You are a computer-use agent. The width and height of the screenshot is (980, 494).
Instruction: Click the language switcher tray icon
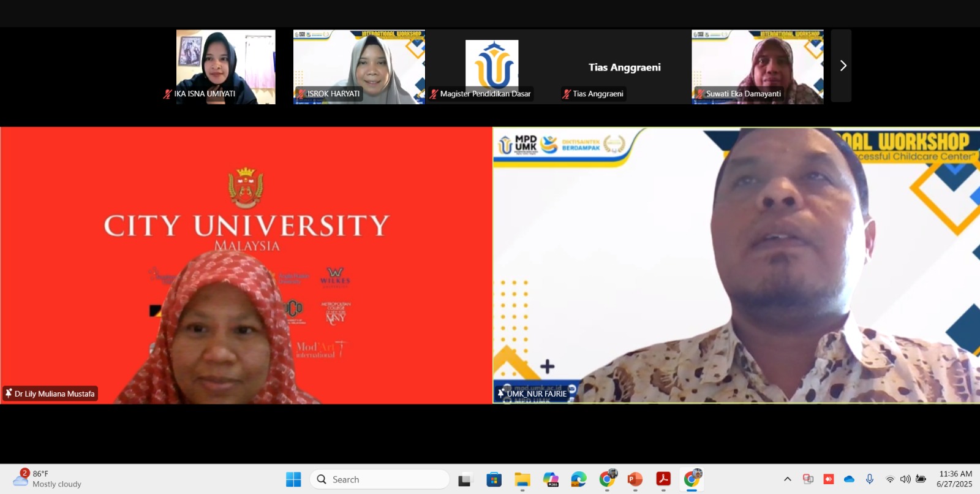[808, 479]
